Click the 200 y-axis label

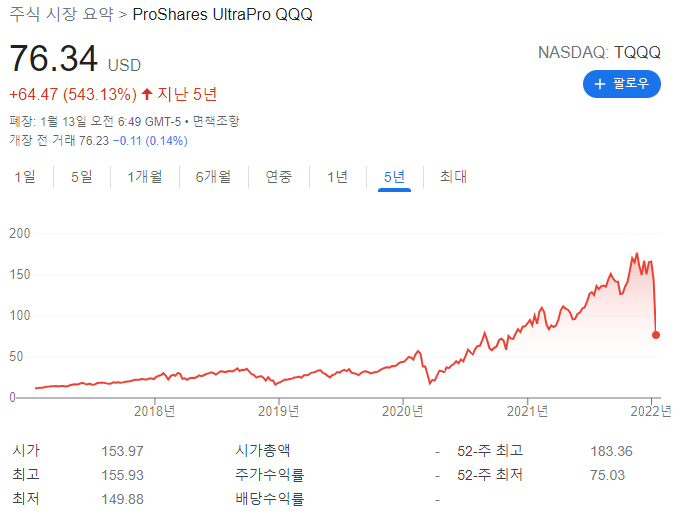point(20,233)
